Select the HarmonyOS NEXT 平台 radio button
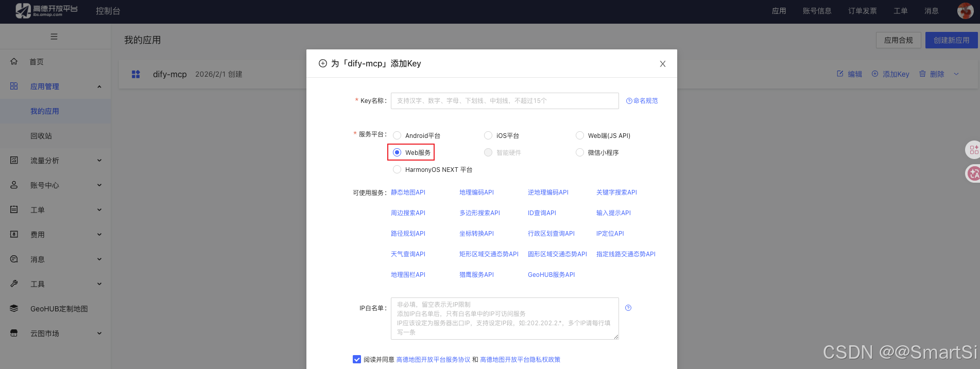980x369 pixels. 397,169
